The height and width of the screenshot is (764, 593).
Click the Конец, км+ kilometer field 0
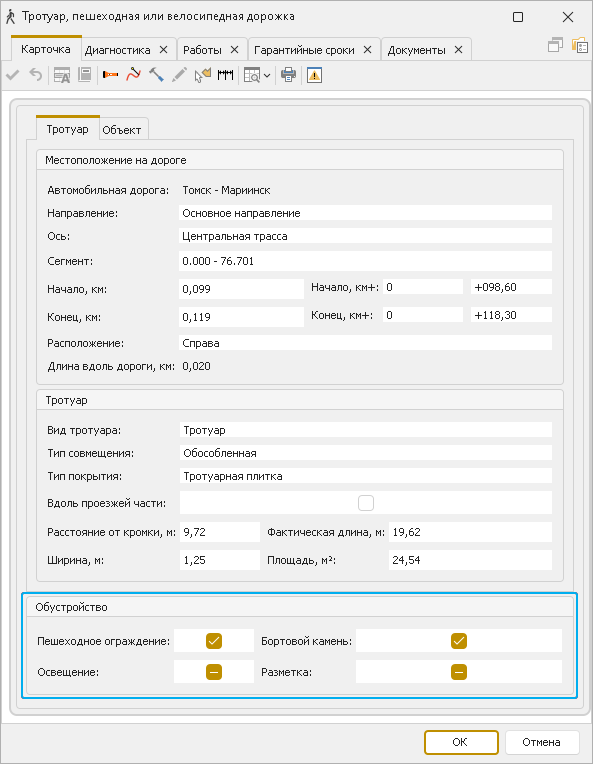point(423,315)
